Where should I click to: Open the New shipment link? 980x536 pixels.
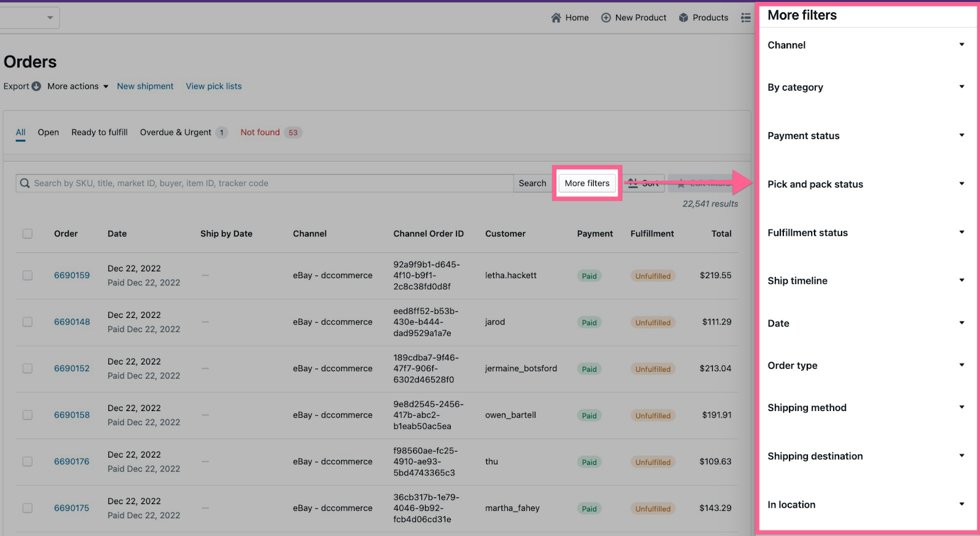coord(145,86)
